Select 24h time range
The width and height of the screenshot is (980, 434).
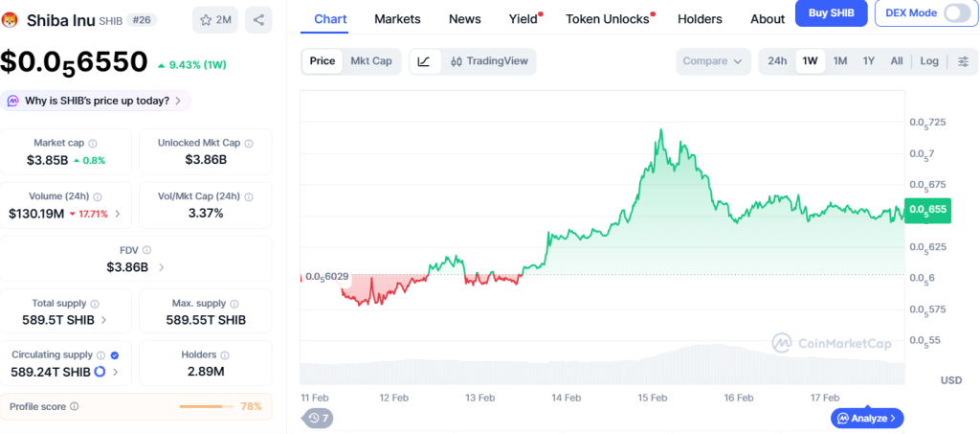tap(777, 61)
